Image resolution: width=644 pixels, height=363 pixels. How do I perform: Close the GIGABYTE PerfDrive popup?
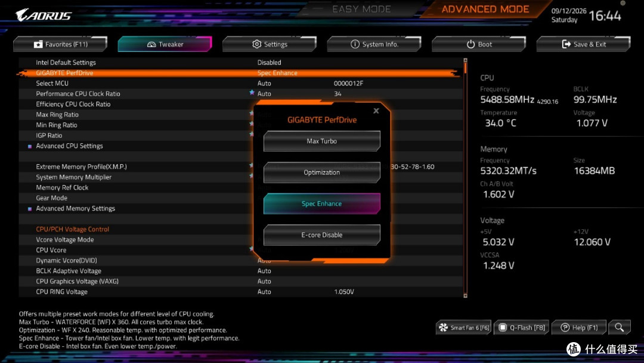[376, 111]
